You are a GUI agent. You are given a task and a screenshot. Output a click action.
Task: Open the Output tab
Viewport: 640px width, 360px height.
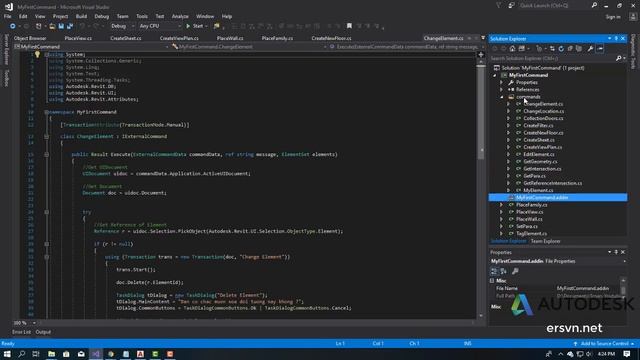pos(43,332)
